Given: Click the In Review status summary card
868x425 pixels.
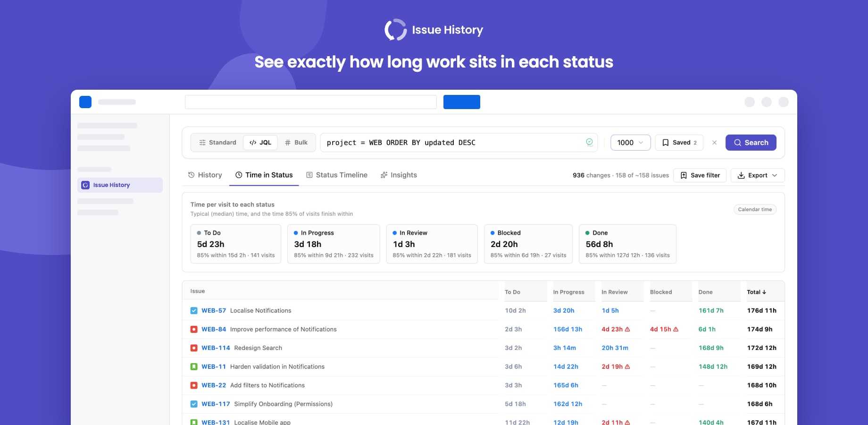Looking at the screenshot, I should pyautogui.click(x=432, y=244).
